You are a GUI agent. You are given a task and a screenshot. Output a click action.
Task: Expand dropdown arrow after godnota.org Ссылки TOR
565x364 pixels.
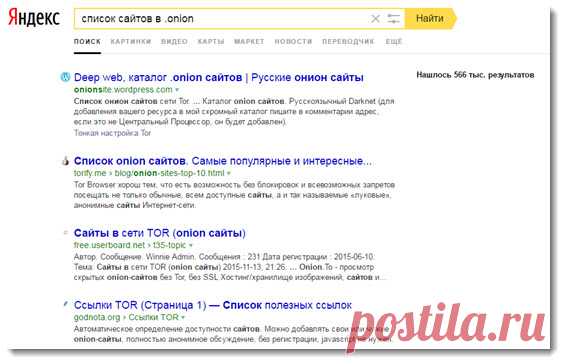183,318
